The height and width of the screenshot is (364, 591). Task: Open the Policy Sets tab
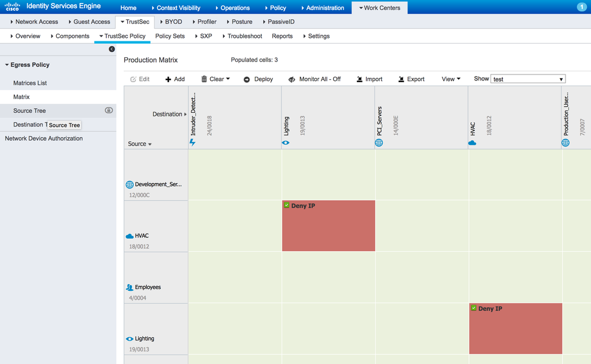pyautogui.click(x=170, y=36)
